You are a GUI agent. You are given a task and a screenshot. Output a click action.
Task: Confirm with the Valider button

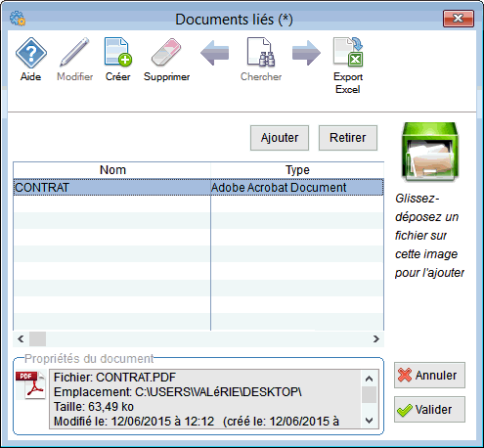click(x=429, y=410)
